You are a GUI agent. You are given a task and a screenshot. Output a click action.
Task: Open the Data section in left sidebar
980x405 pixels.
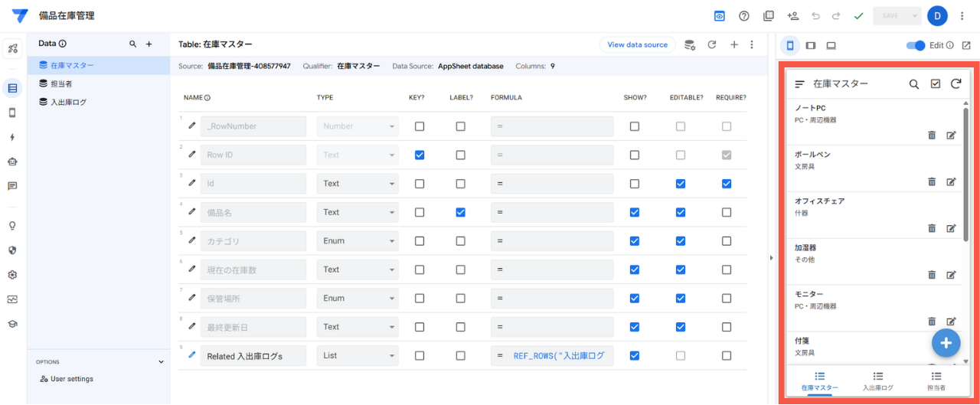pos(12,88)
